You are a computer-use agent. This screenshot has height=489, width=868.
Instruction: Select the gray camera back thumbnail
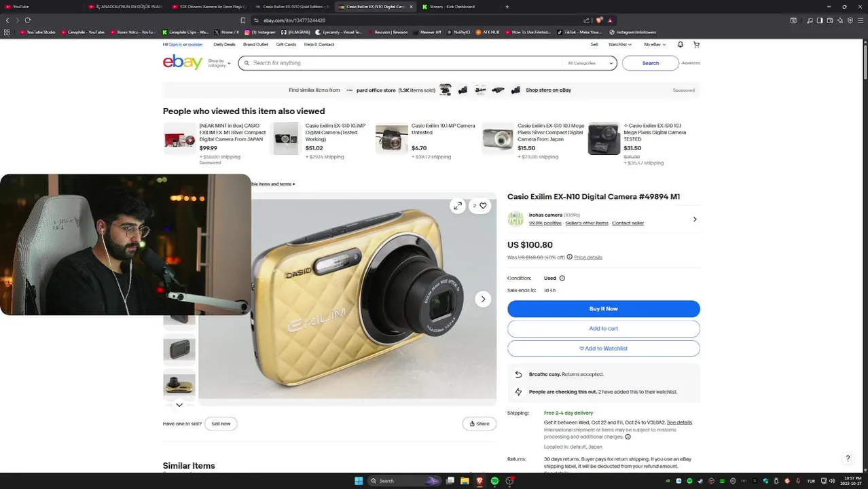[179, 350]
